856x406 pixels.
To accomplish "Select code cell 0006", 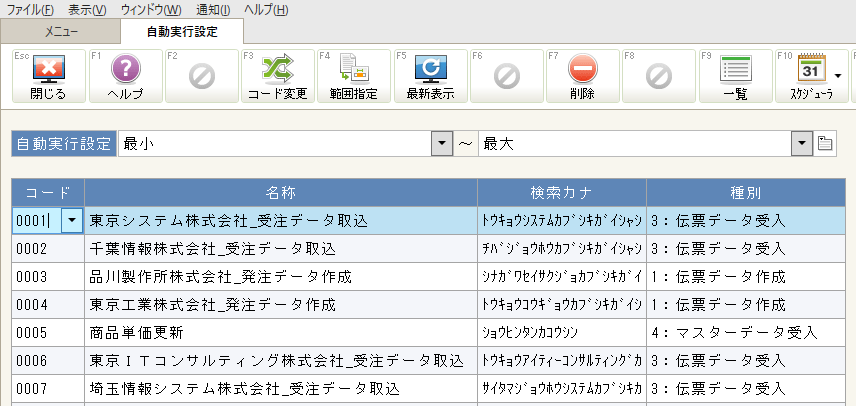I will [48, 361].
